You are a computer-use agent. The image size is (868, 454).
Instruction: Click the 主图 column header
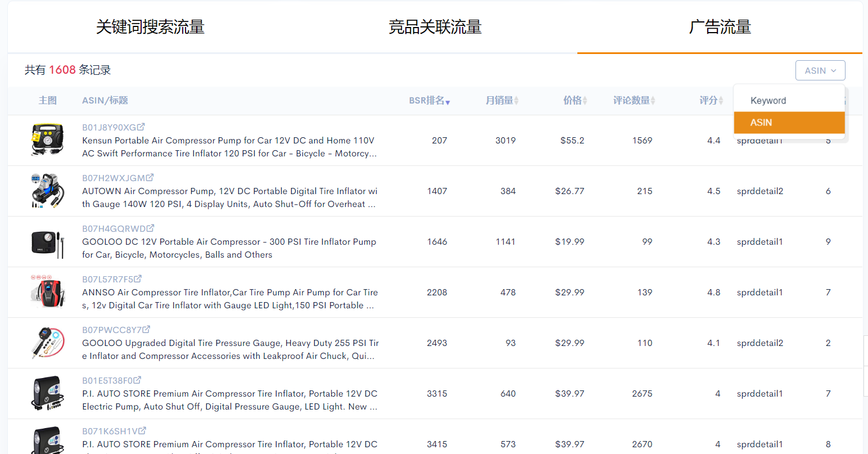pyautogui.click(x=47, y=100)
